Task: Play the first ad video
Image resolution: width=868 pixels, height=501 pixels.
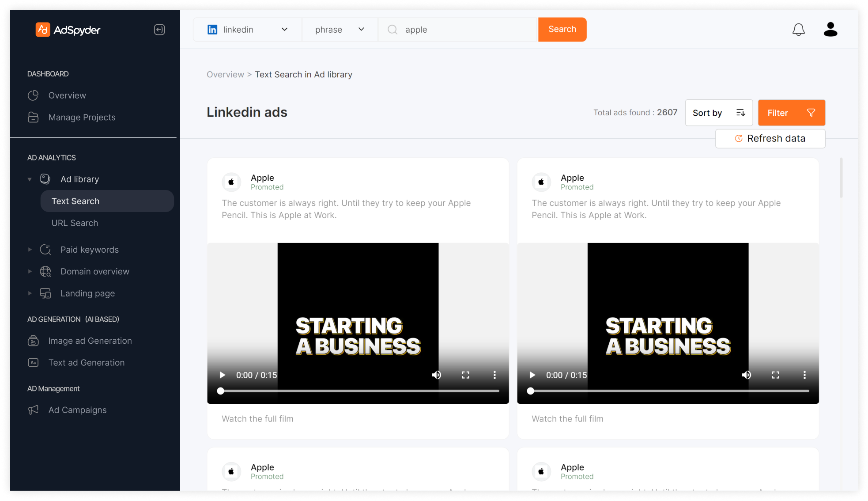Action: coord(223,375)
